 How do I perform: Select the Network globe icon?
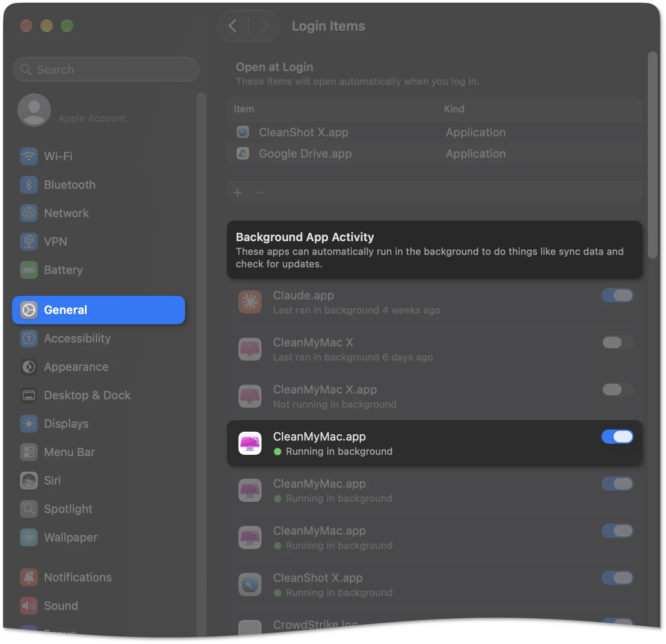(29, 213)
